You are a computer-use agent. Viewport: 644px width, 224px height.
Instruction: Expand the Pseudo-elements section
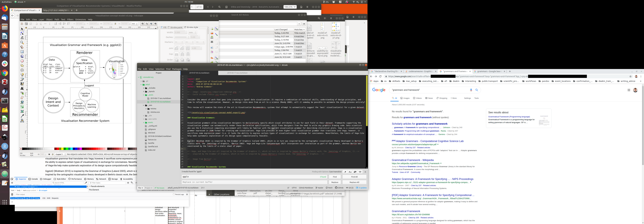(x=90, y=186)
